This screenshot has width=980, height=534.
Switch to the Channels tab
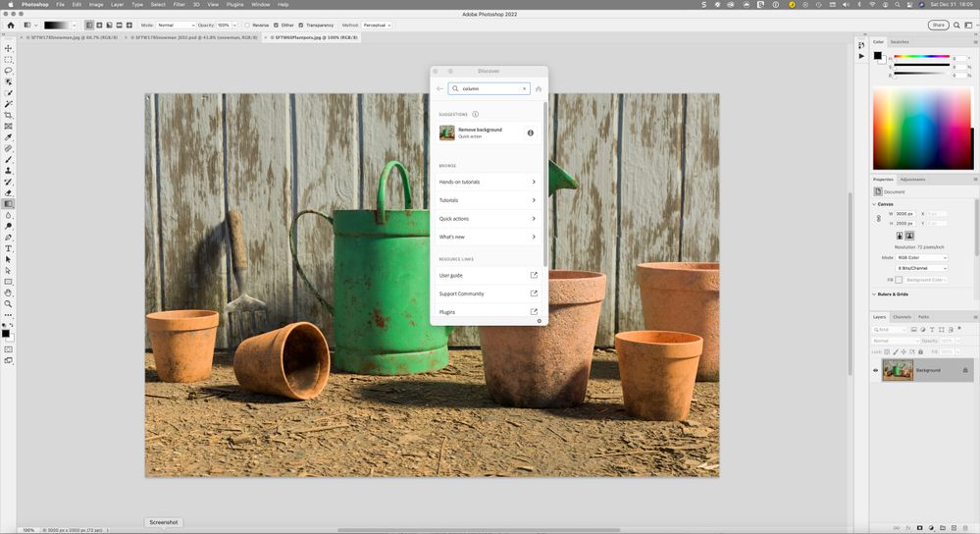click(x=902, y=317)
